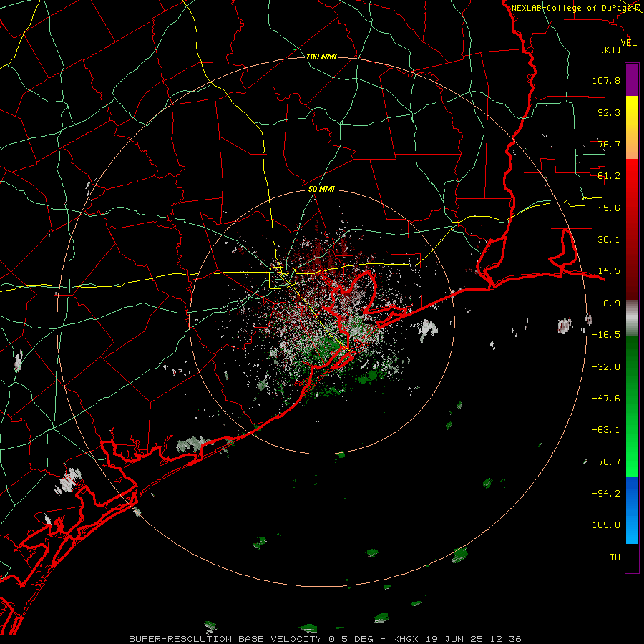Click the -0.9 velocity scale value

coord(609,303)
